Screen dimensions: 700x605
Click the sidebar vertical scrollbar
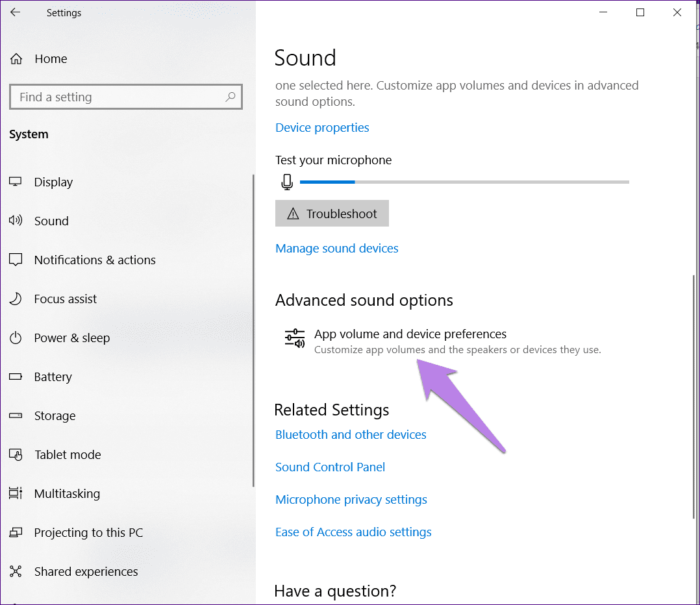253,330
